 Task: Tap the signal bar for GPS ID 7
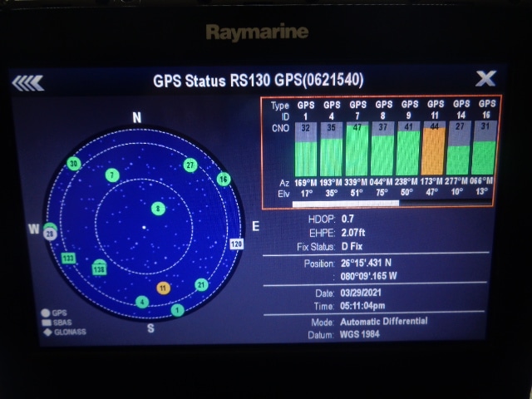coord(357,149)
